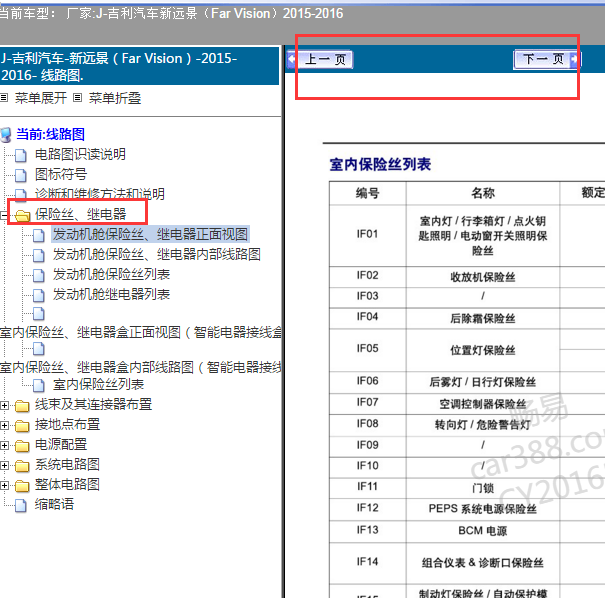Expand the 系统电路图 folder
The width and height of the screenshot is (605, 598).
tap(4, 466)
